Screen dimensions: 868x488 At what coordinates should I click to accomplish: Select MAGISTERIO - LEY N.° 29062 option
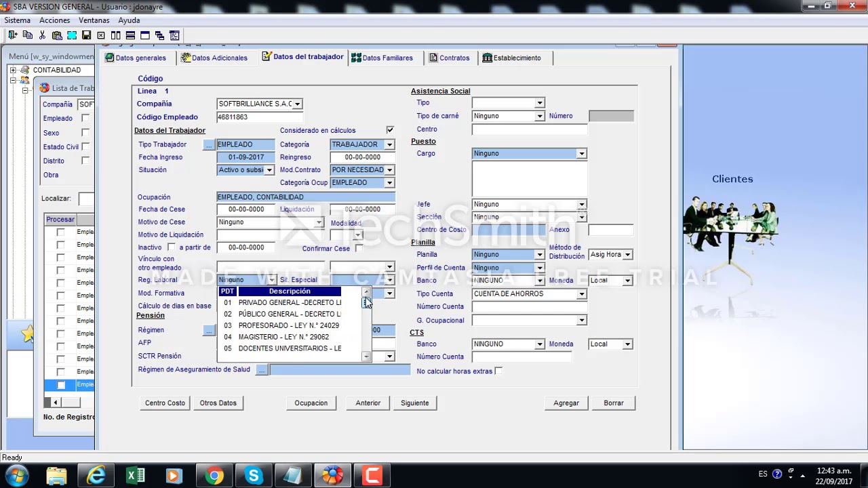(283, 337)
